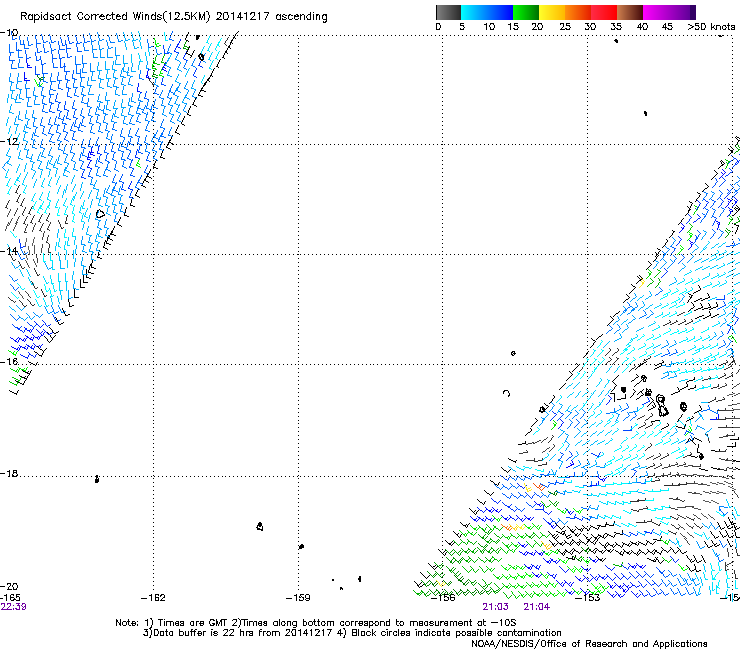The image size is (740, 650).
Task: Click the '-12' latitude axis label
Action: [9, 141]
